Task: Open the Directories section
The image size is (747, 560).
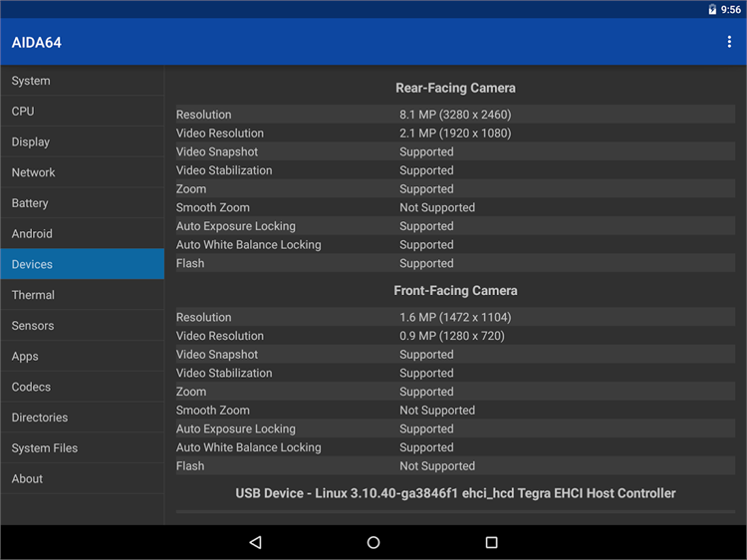Action: (x=83, y=418)
